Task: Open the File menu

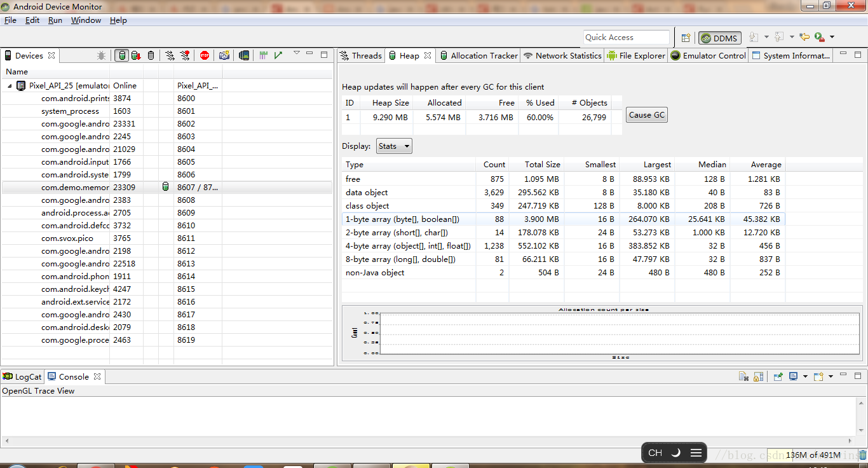Action: tap(10, 20)
